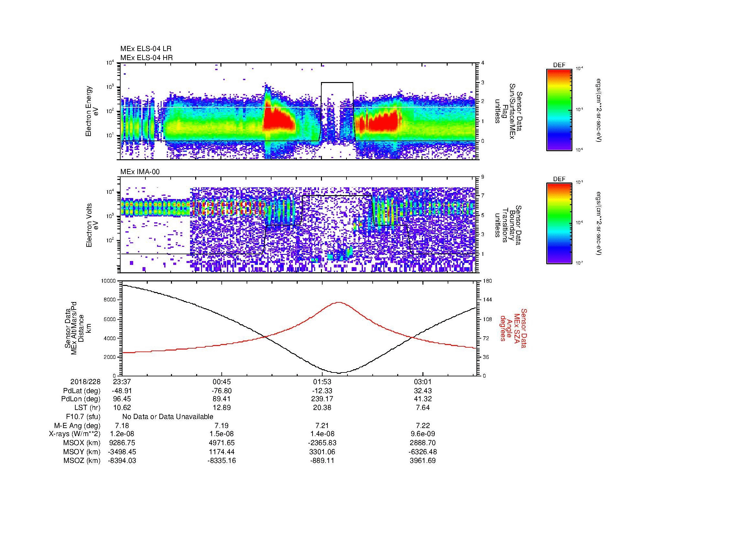Click the Boundary Transitions axis label
This screenshot has width=756, height=534.
(508, 225)
